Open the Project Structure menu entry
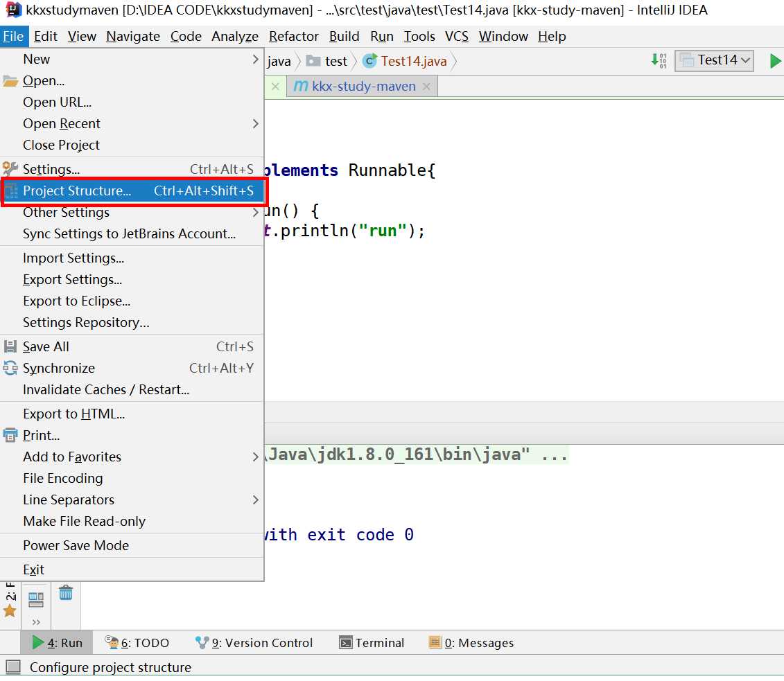This screenshot has height=681, width=784. click(132, 191)
